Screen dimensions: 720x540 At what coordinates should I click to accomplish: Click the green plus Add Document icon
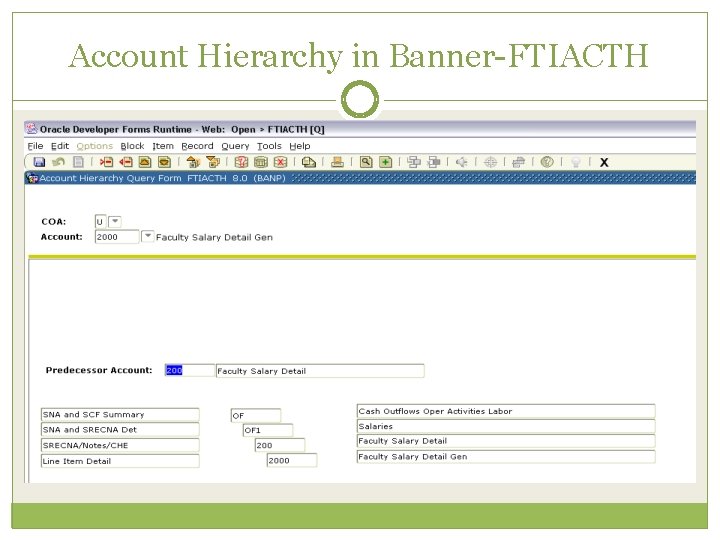[x=386, y=162]
